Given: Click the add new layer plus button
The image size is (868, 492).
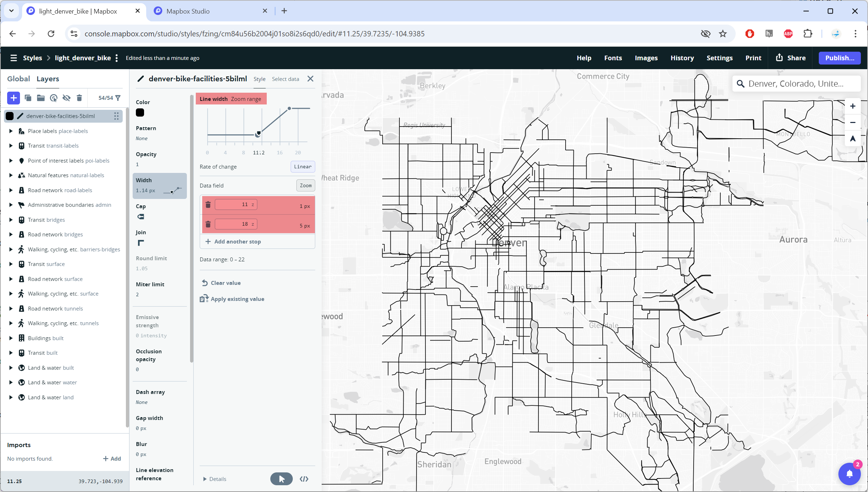Looking at the screenshot, I should pos(14,98).
